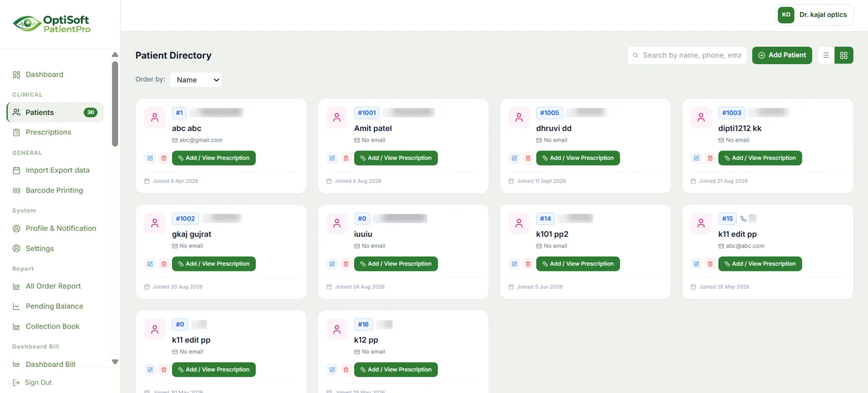The width and height of the screenshot is (868, 393).
Task: Click the sidebar scroll down arrow
Action: pyautogui.click(x=115, y=362)
